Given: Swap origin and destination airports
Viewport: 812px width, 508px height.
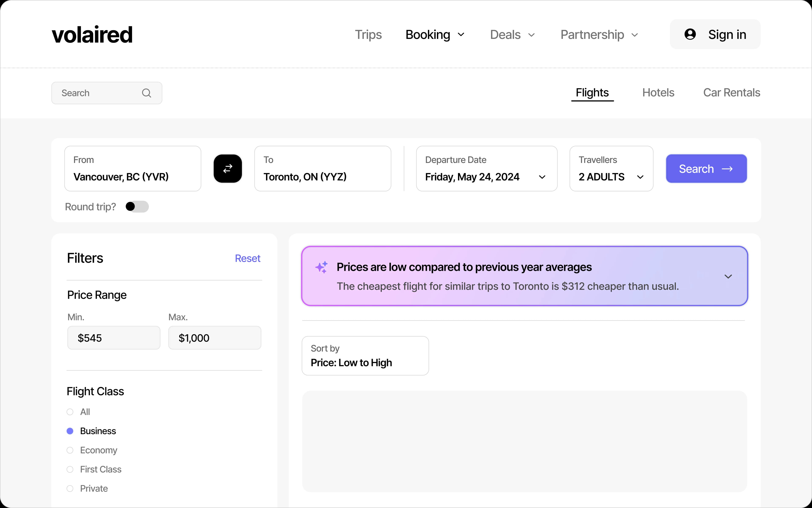Looking at the screenshot, I should (228, 169).
